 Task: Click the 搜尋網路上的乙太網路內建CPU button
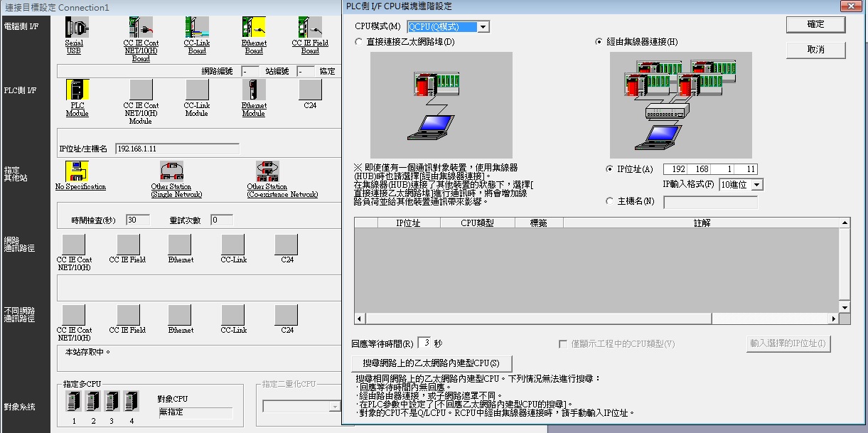432,363
